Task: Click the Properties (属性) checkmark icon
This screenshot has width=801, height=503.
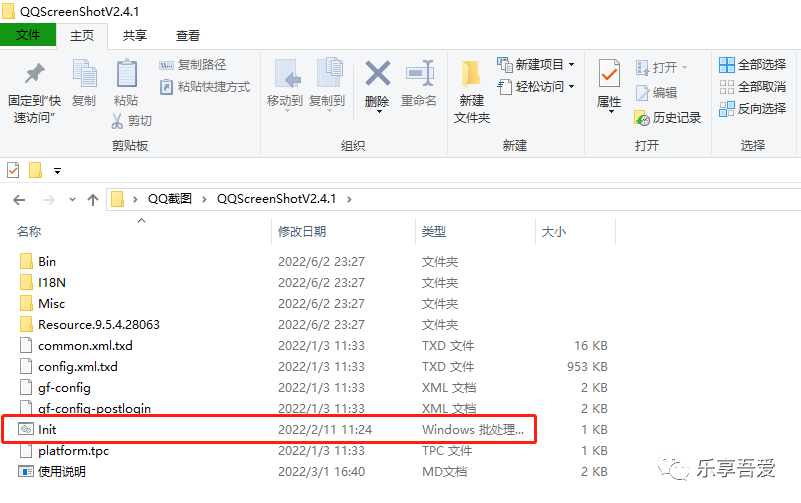Action: tap(609, 74)
